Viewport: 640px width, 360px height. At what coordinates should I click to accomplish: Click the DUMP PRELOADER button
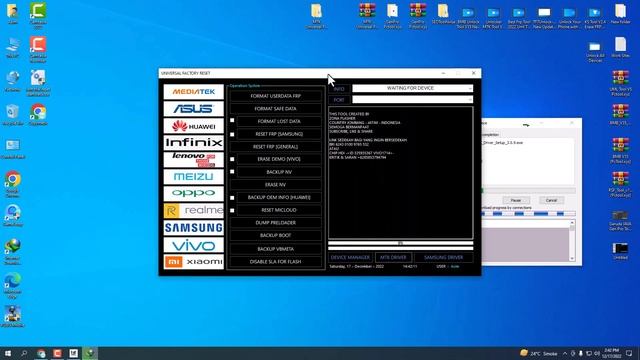click(276, 223)
